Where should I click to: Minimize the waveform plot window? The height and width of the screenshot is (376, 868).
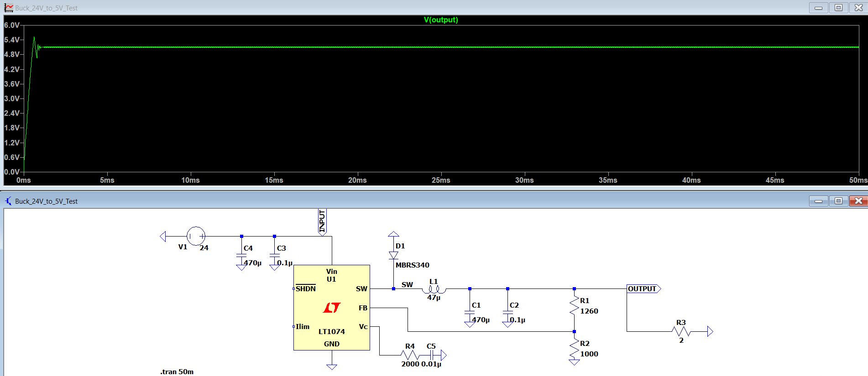tap(819, 8)
